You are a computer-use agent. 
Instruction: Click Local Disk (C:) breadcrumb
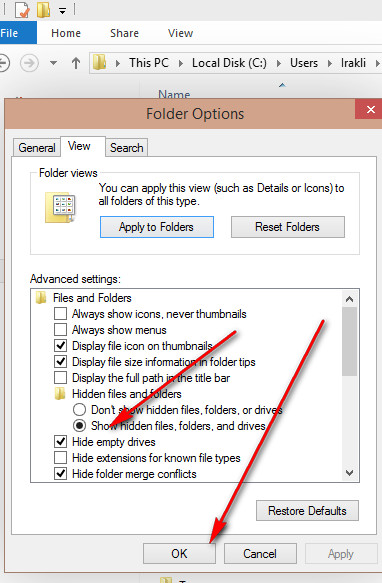point(229,63)
